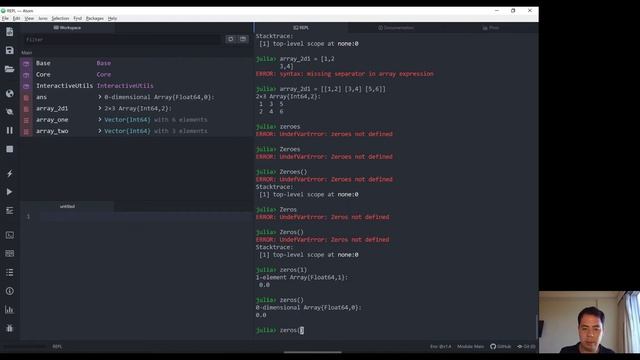Click the first button right of the Filter field

click(x=231, y=39)
